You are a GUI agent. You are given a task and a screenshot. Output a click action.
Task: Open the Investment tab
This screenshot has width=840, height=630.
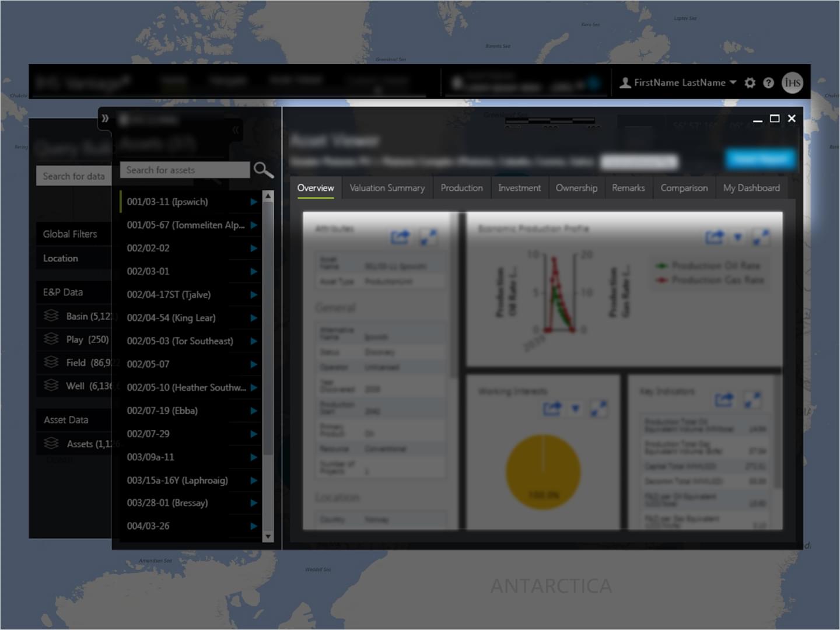point(519,188)
